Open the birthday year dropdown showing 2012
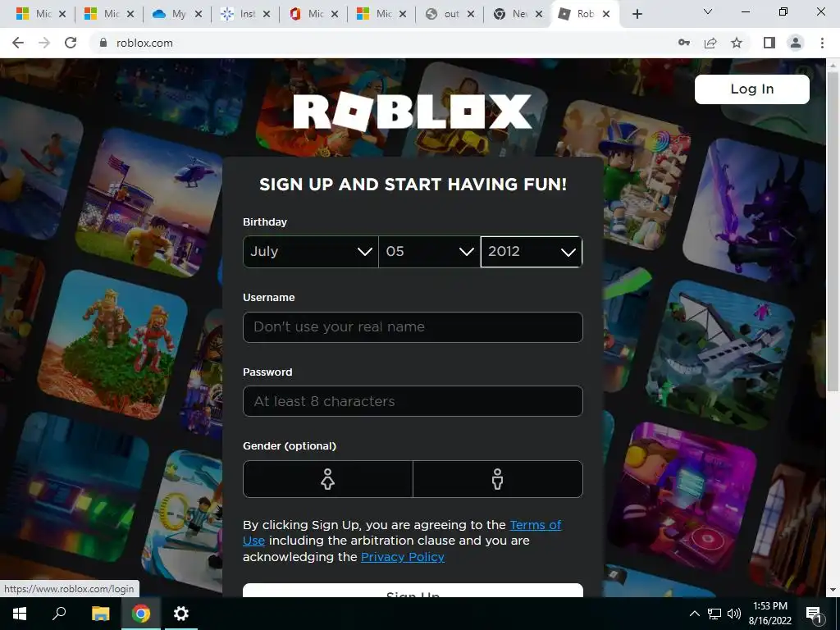 click(x=532, y=251)
